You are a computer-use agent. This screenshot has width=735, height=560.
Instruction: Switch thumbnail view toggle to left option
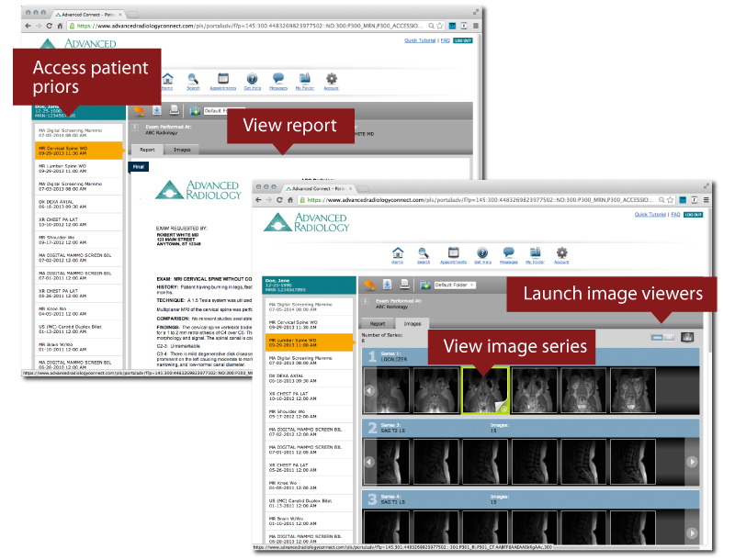(657, 337)
